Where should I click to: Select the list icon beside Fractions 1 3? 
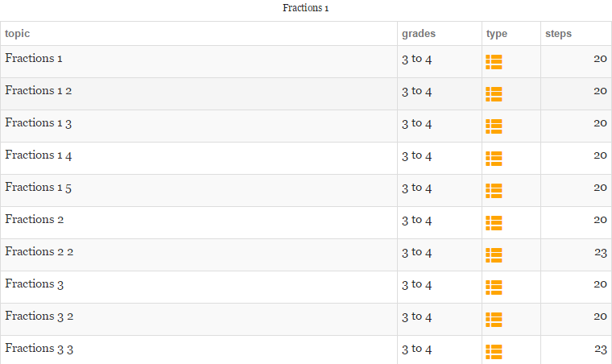494,126
